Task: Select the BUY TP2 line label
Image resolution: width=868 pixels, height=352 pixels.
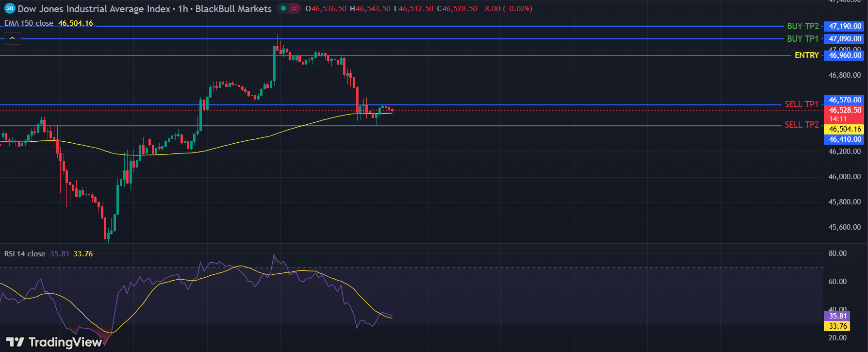Action: coord(802,26)
